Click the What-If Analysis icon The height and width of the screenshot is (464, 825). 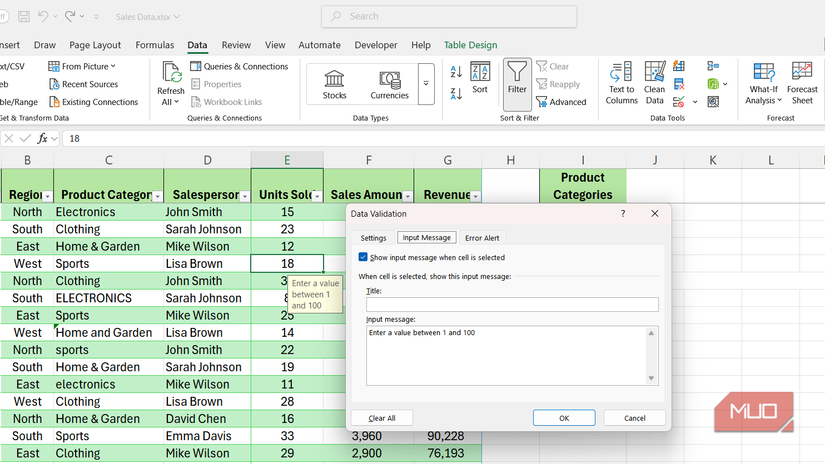tap(763, 72)
